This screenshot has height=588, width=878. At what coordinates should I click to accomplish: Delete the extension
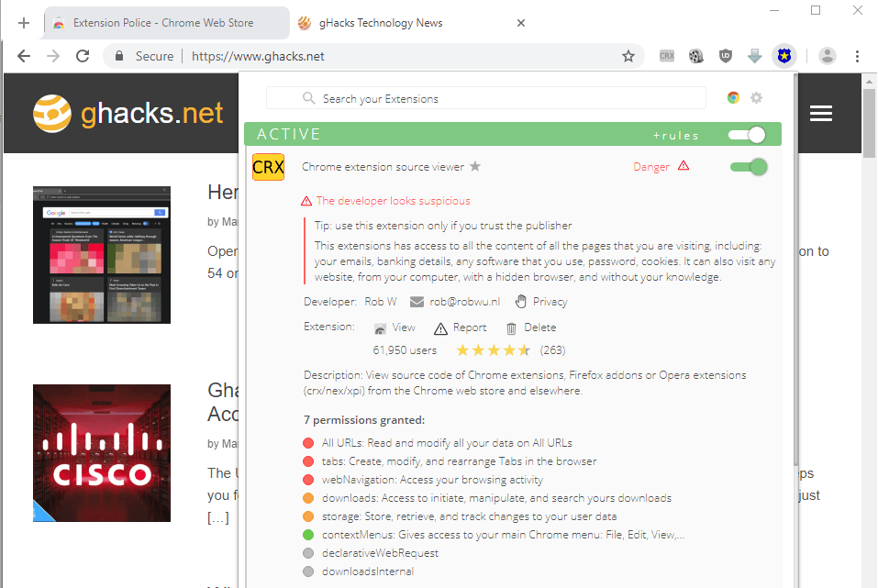tap(539, 327)
